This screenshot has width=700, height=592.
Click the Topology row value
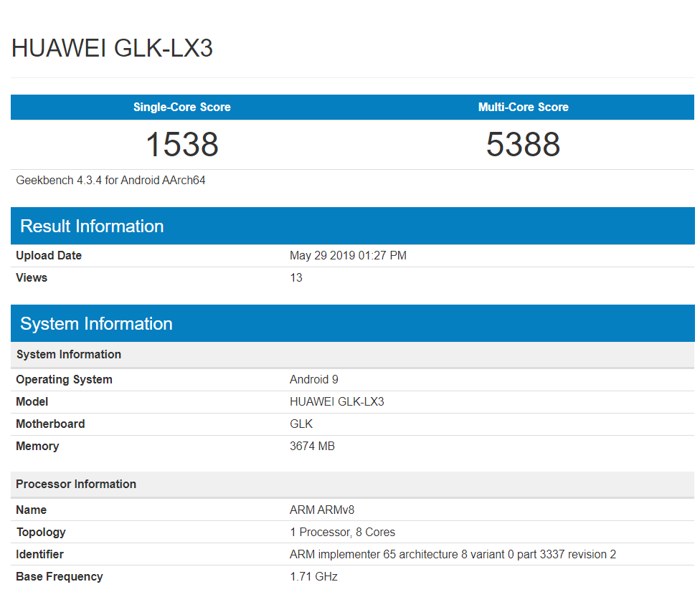341,532
